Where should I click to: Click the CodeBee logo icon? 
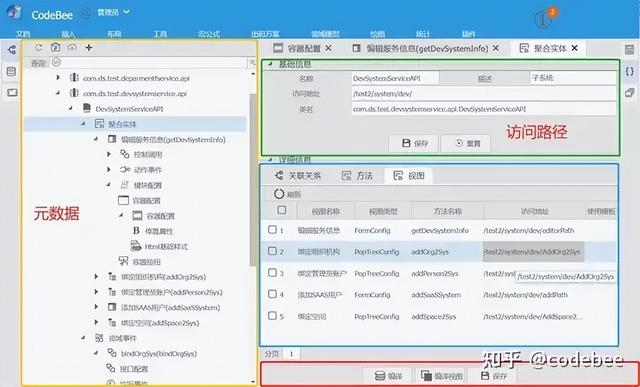point(14,11)
